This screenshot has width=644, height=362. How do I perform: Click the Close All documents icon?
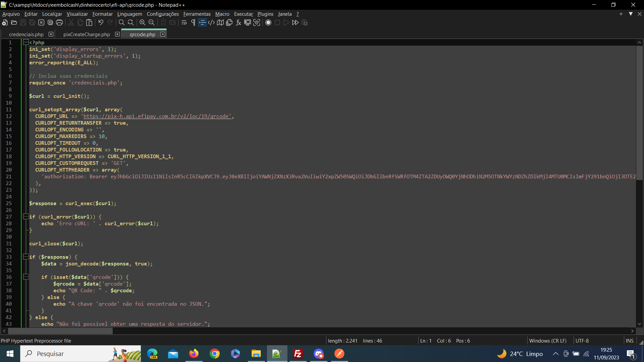click(x=50, y=22)
